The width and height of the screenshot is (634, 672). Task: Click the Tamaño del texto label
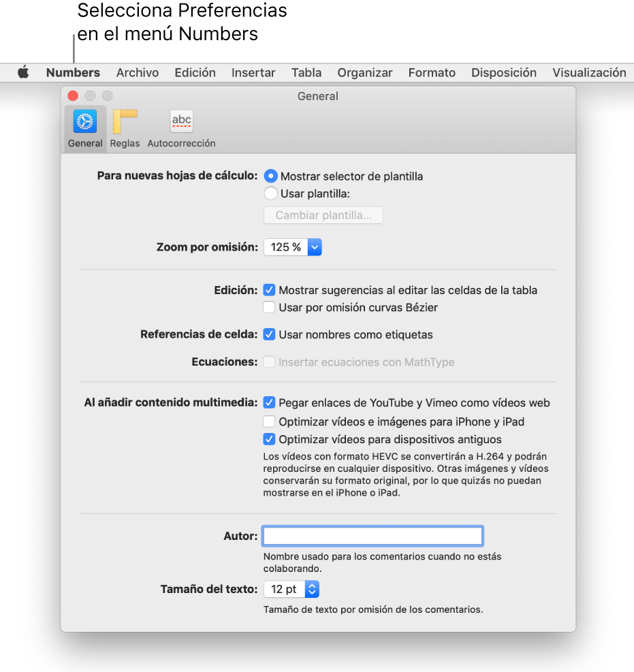coord(209,590)
